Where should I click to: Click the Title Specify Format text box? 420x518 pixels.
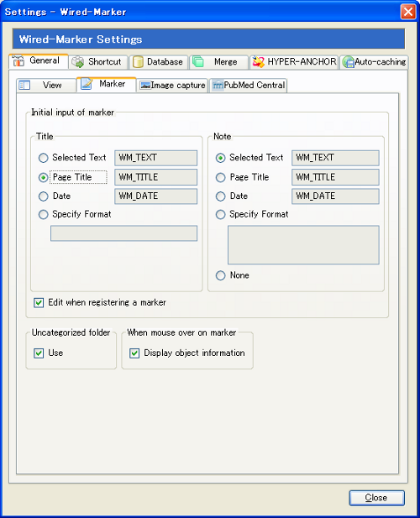point(124,233)
